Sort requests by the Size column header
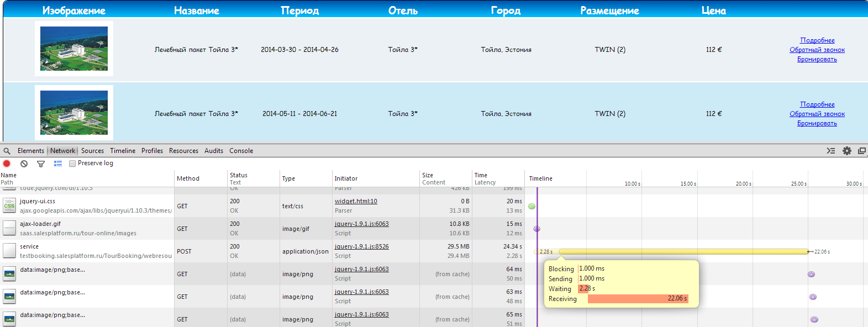The height and width of the screenshot is (327, 868). pos(428,175)
